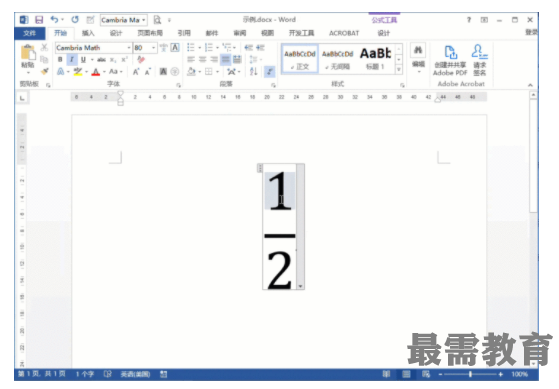
Task: Click the Read Mode view icon in status bar
Action: tap(386, 374)
